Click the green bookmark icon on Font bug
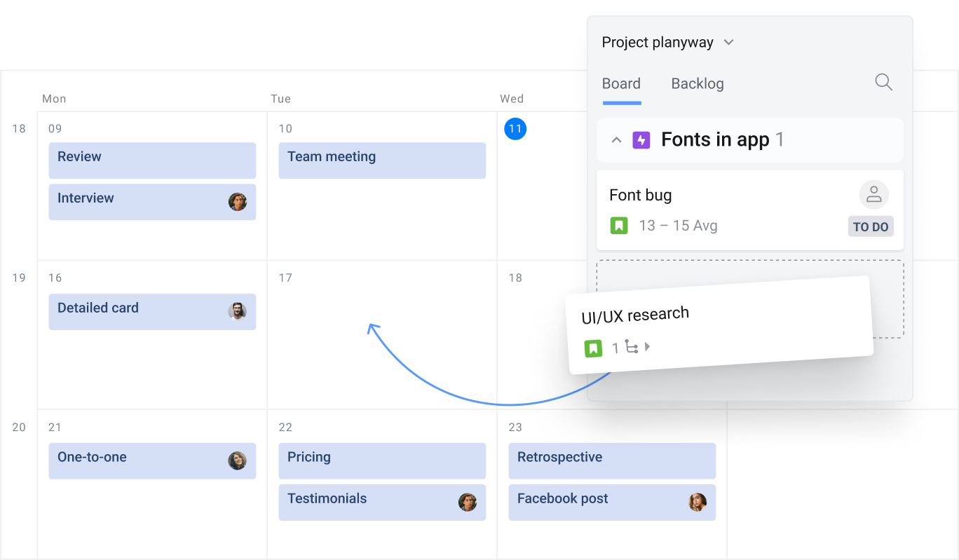The width and height of the screenshot is (959, 560). tap(618, 225)
